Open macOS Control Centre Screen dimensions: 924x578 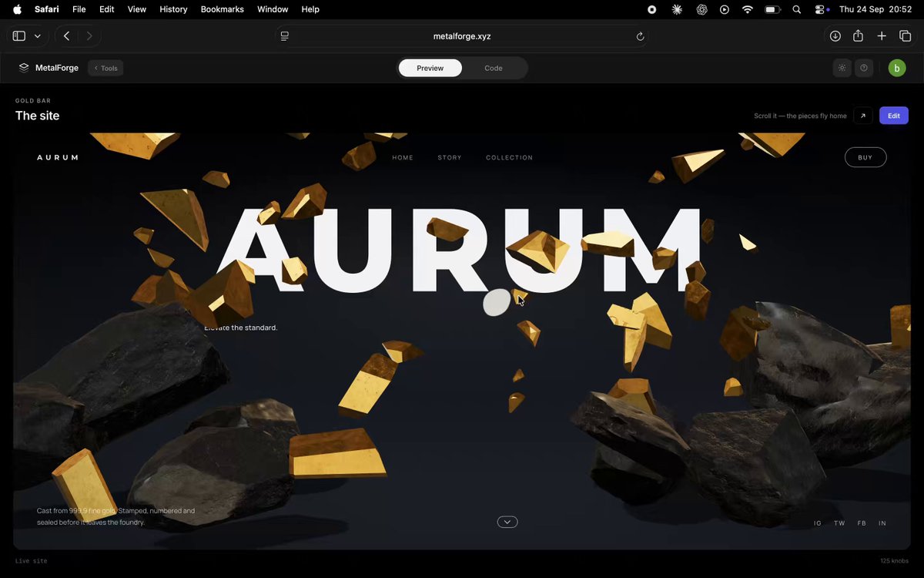822,9
